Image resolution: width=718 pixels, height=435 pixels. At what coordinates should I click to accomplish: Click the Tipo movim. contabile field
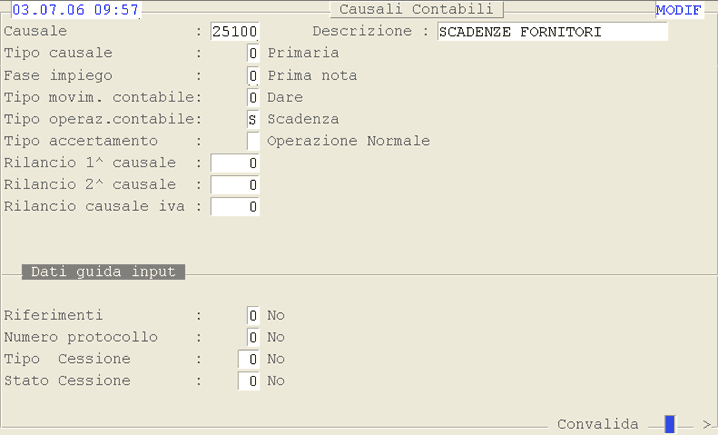(253, 97)
